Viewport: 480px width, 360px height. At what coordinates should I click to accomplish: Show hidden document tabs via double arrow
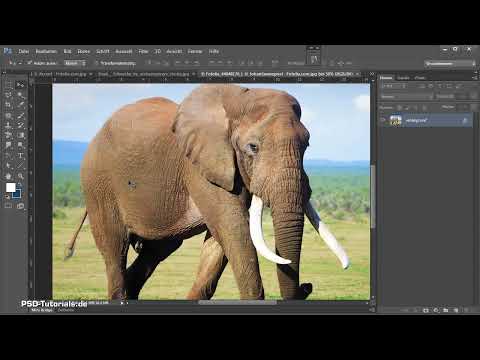pos(372,74)
